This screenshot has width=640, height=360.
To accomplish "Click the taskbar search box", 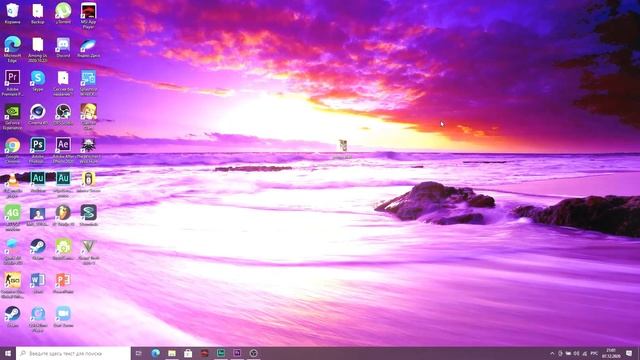I will point(73,353).
